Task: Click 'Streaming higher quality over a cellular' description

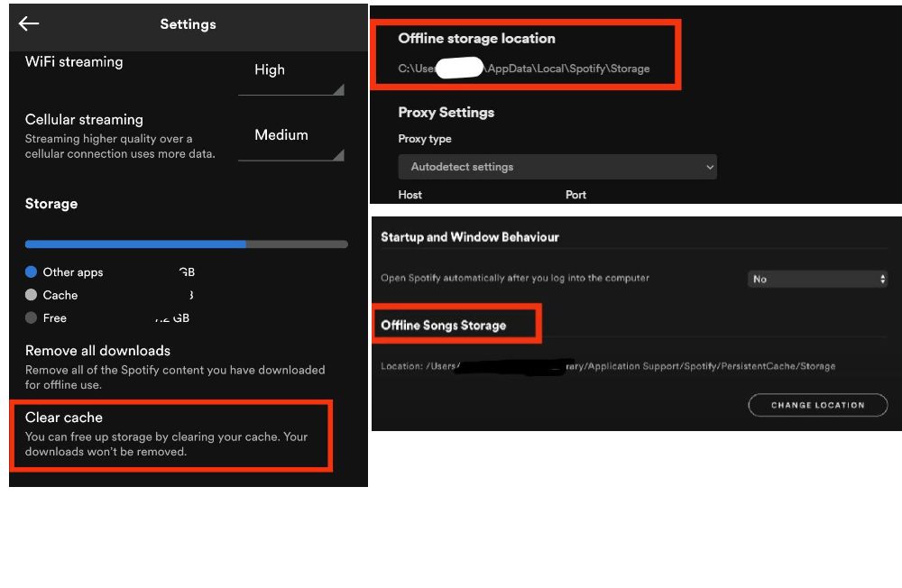Action: pyautogui.click(x=120, y=146)
